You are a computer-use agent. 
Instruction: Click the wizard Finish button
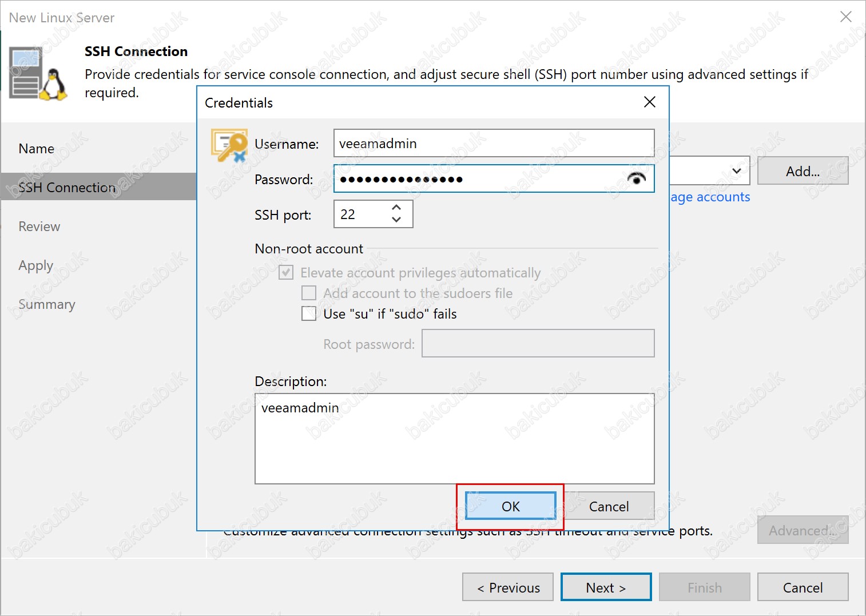click(705, 587)
